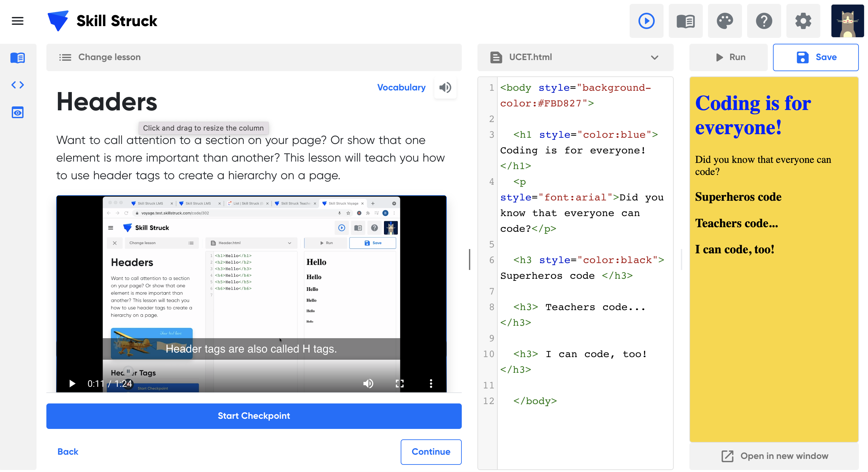Play lesson audio with speaker icon
This screenshot has height=472, width=868.
(x=445, y=87)
